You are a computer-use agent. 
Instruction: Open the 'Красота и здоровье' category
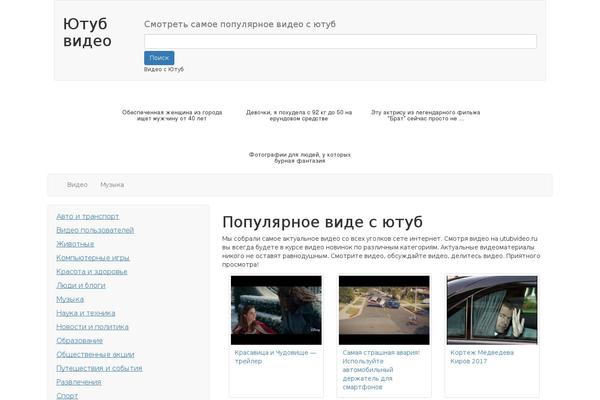coord(91,271)
